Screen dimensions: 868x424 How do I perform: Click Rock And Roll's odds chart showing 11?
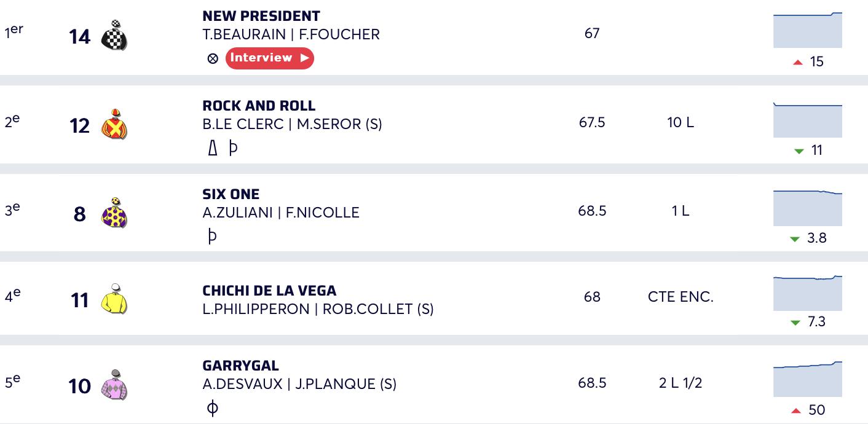pyautogui.click(x=808, y=119)
